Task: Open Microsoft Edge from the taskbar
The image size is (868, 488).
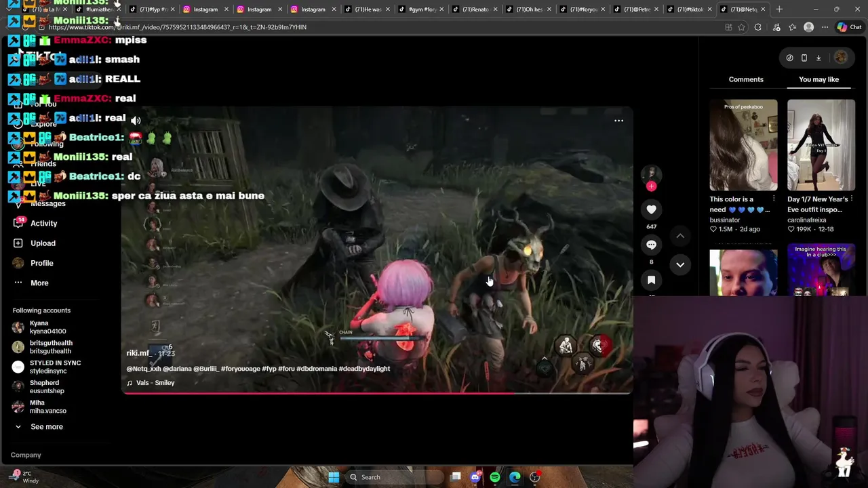Action: 515,477
